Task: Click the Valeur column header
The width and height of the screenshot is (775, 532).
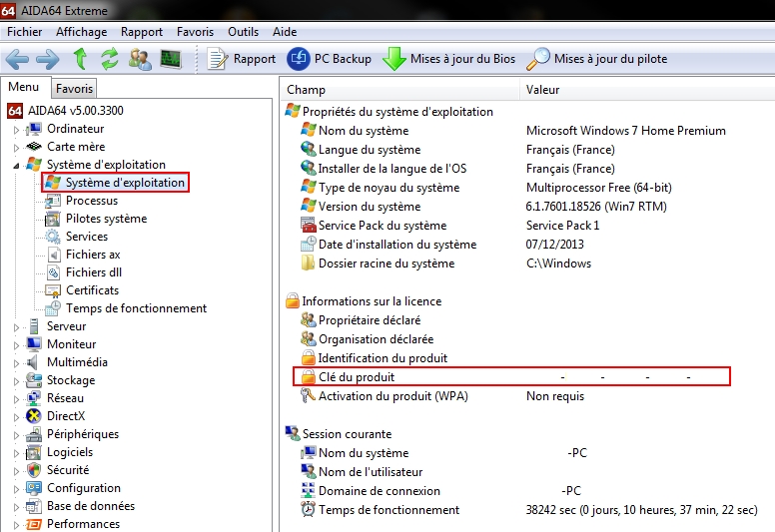Action: click(647, 90)
